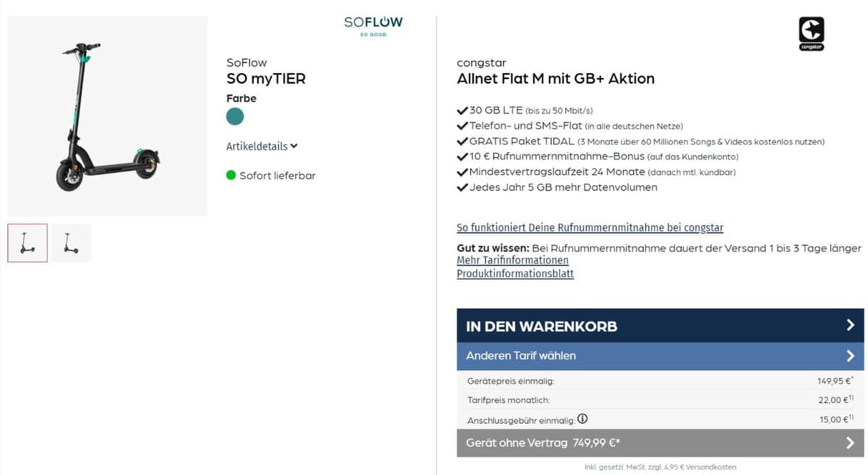
Task: Select the second scooter thumbnail
Action: pyautogui.click(x=71, y=243)
